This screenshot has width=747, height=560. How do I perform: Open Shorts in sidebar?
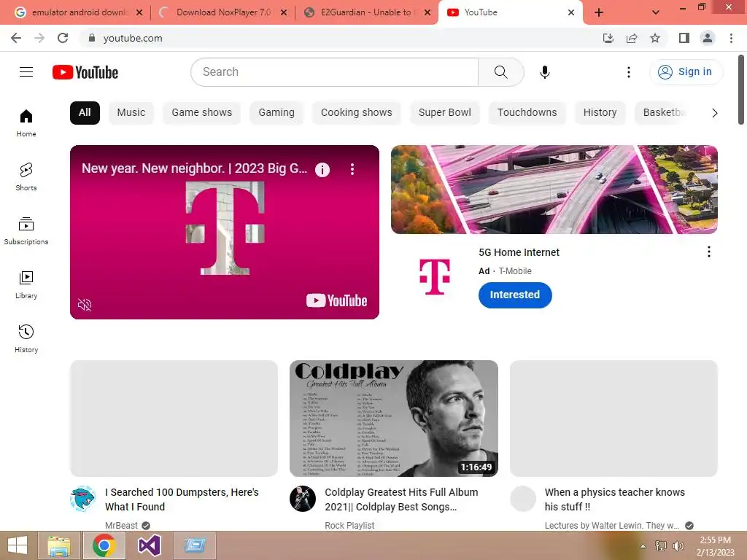pyautogui.click(x=26, y=176)
